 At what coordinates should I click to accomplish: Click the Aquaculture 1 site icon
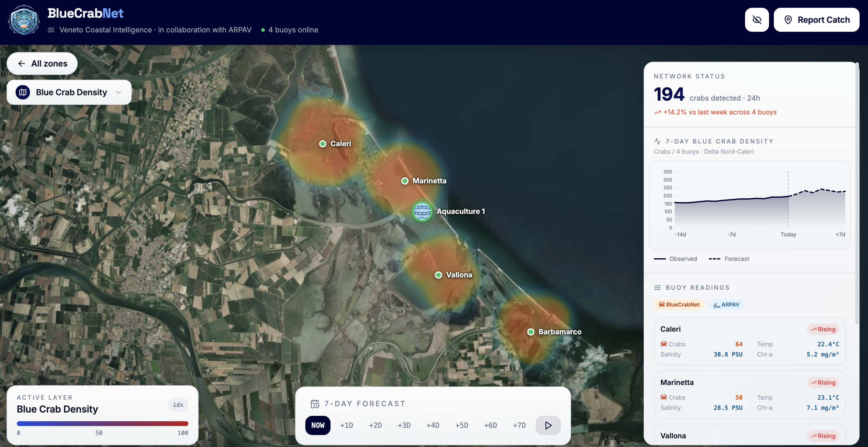click(x=422, y=212)
